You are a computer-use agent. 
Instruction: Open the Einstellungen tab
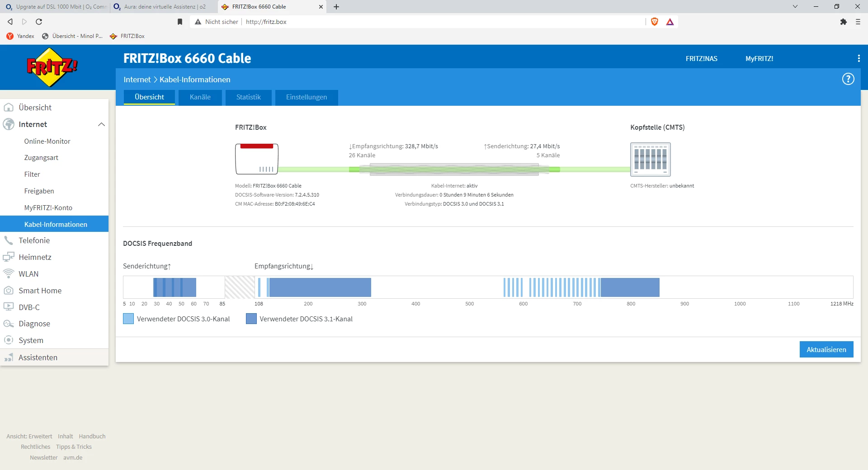(306, 97)
